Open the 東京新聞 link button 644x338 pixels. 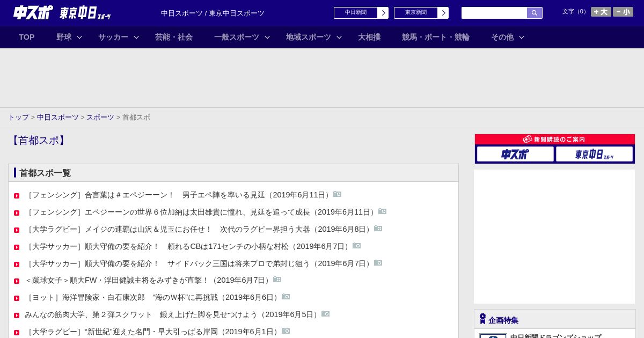(x=415, y=13)
